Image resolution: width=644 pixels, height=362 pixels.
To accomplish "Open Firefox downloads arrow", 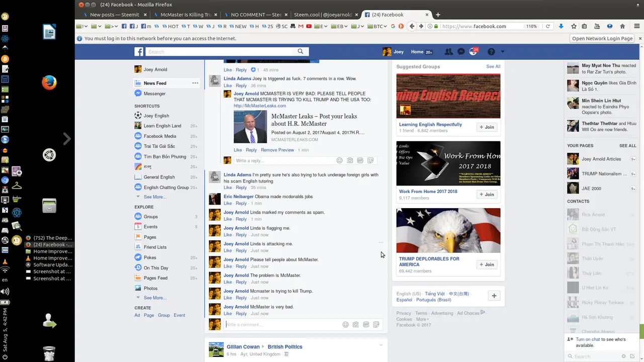I will [x=561, y=26].
